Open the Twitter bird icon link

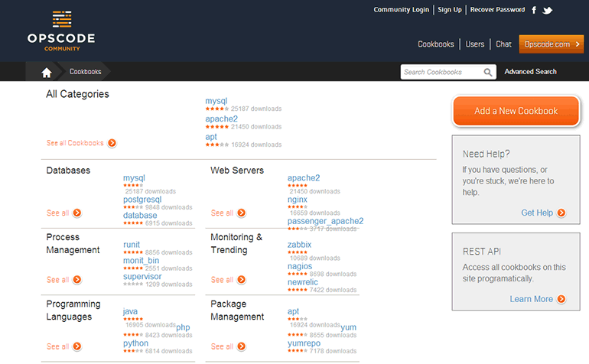(547, 10)
